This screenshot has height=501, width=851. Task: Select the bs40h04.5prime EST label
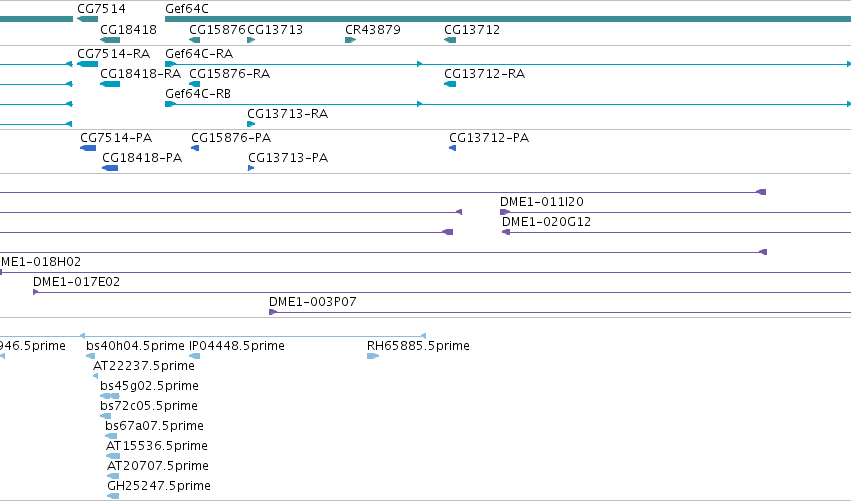(136, 345)
